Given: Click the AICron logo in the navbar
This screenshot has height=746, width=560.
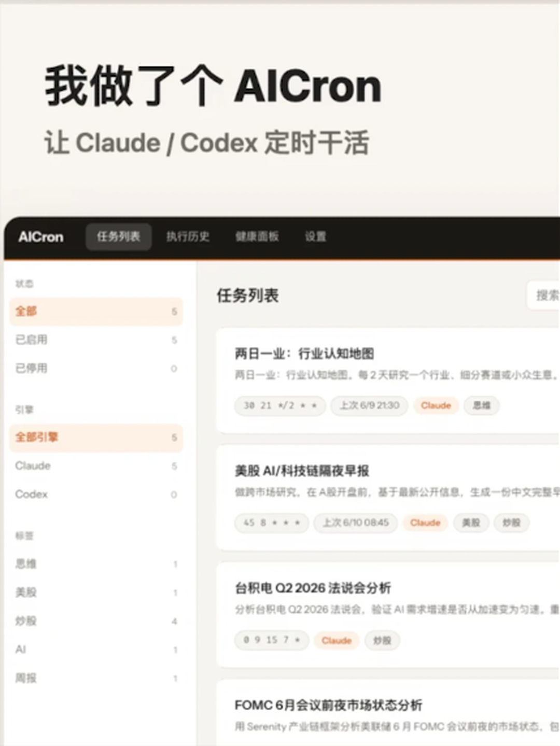Looking at the screenshot, I should (41, 237).
